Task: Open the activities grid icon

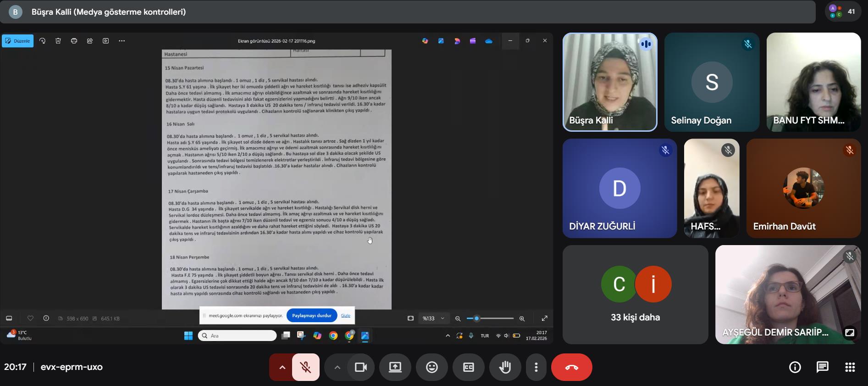Action: [850, 367]
